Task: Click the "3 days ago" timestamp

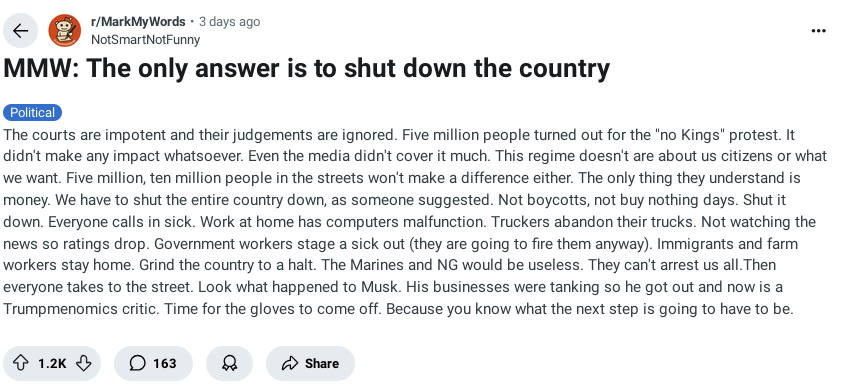Action: pos(229,22)
